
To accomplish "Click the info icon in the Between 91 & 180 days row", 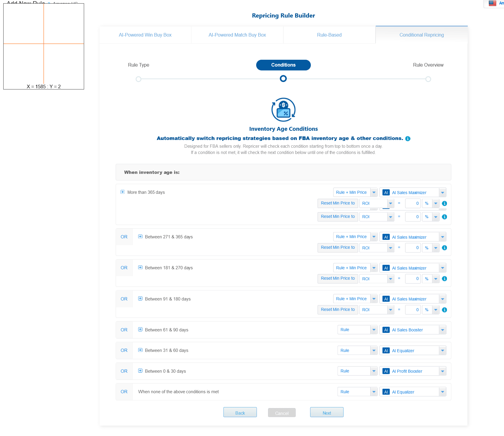I will [x=444, y=310].
